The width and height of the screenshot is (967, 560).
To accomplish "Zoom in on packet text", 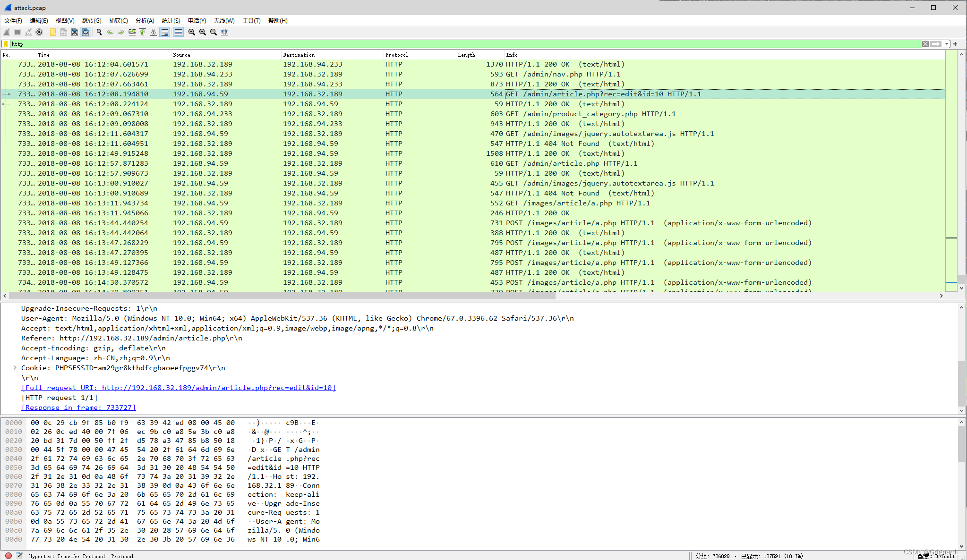I will (x=192, y=32).
